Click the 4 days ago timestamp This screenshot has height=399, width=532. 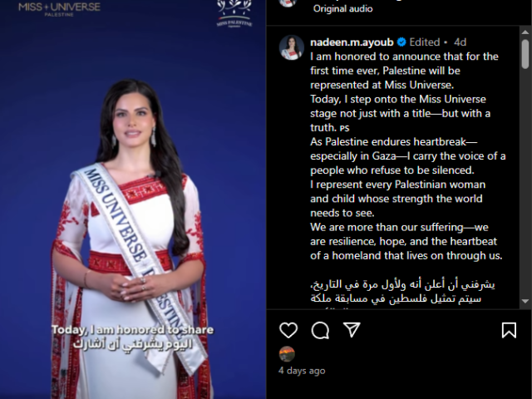[302, 371]
